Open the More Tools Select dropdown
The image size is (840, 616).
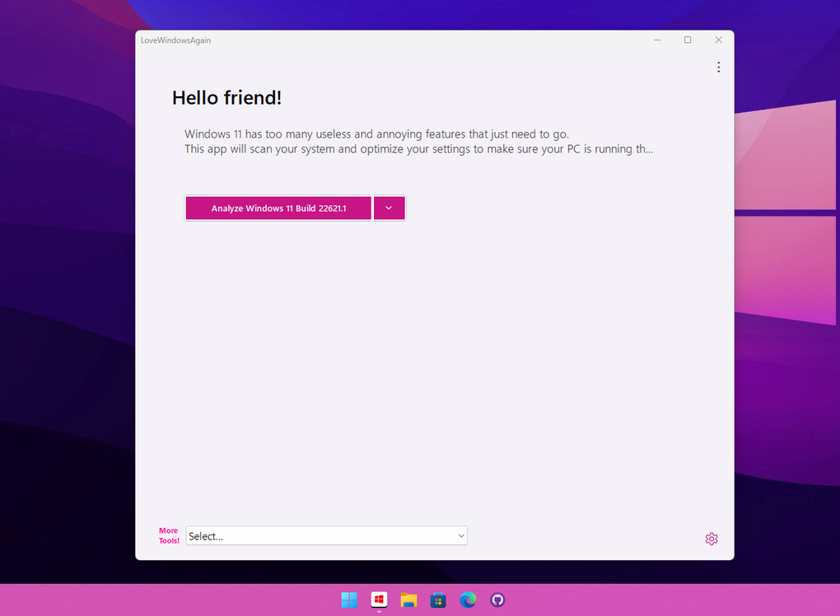click(x=326, y=535)
